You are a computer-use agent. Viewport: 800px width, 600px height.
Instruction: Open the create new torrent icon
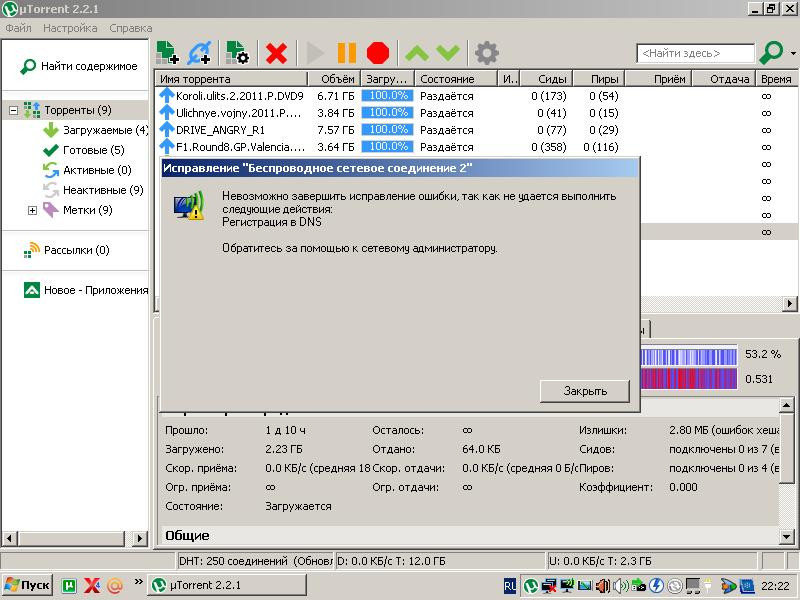point(237,53)
